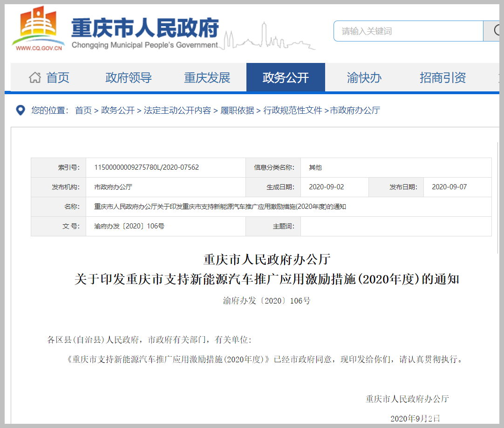Click index number 11500000009275780L/2020-07562
504x428 pixels.
click(x=147, y=167)
